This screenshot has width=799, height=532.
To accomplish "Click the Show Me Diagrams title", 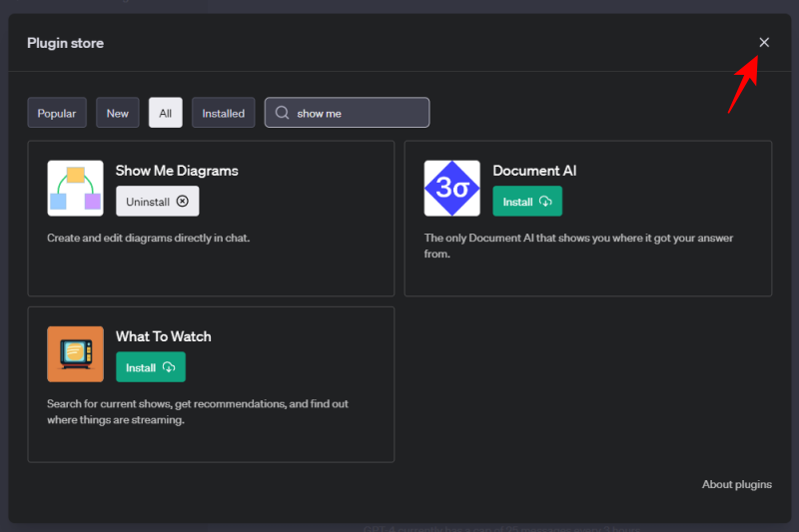I will pos(177,171).
